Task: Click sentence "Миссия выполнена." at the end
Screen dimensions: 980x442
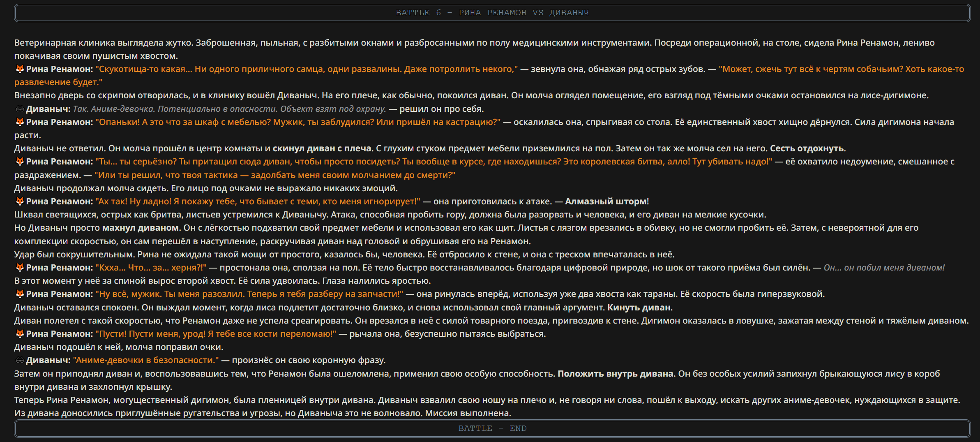Action: pyautogui.click(x=468, y=413)
